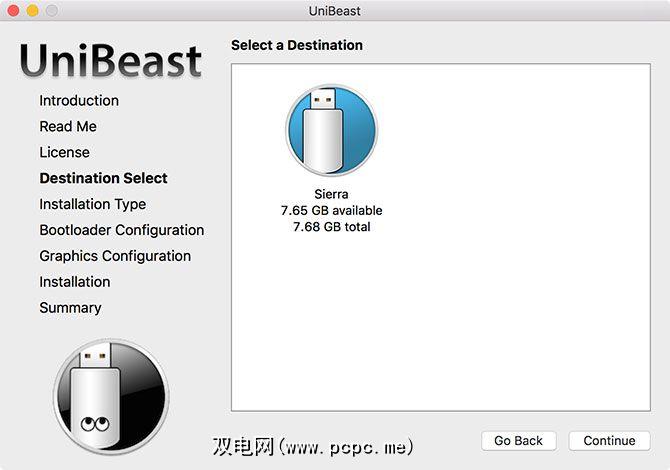This screenshot has width=670, height=470.
Task: Click the 7.65 GB available text
Action: click(x=331, y=211)
